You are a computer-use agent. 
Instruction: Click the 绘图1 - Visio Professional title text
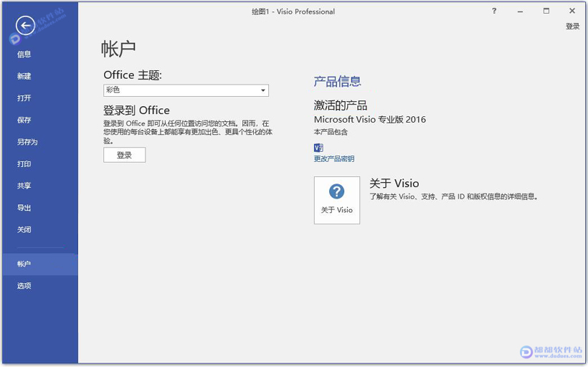tap(293, 11)
